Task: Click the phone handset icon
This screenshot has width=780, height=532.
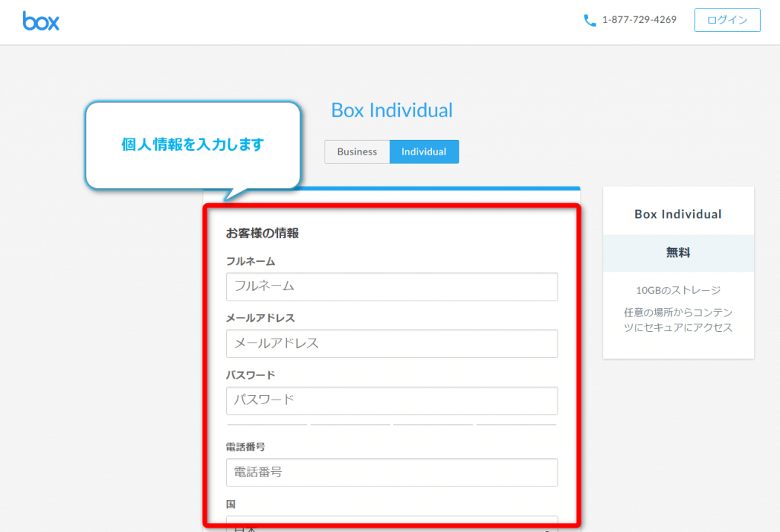Action: pos(590,21)
